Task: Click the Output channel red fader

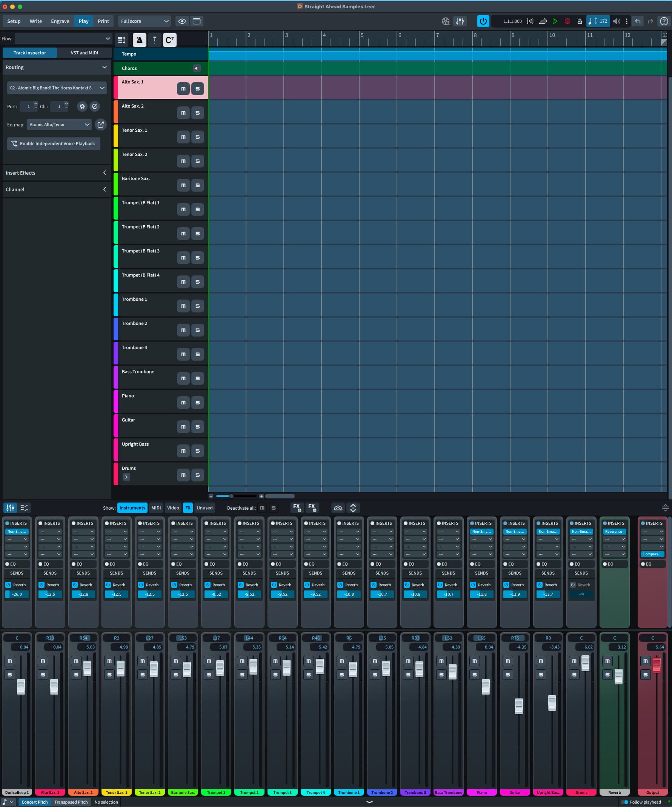Action: 656,664
